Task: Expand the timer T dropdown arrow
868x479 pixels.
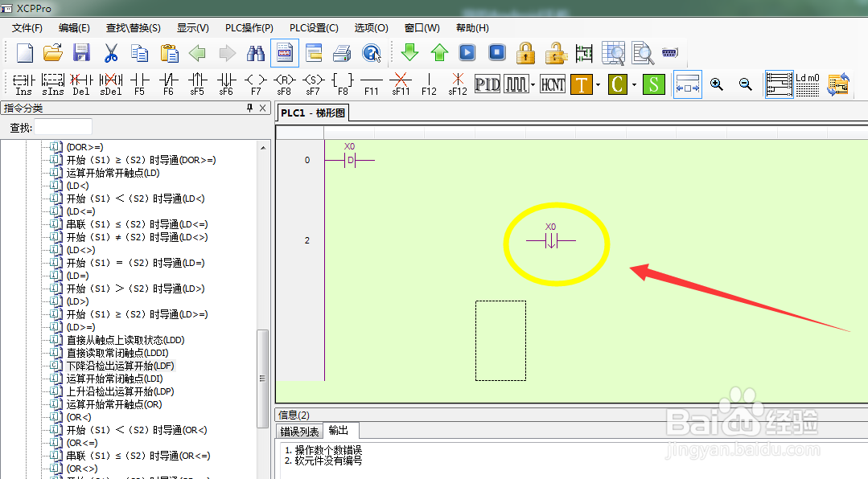Action: (598, 85)
